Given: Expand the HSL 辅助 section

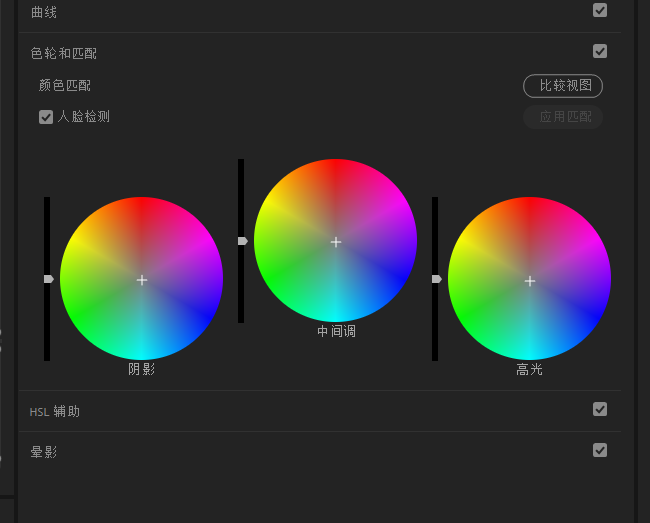Looking at the screenshot, I should click(x=55, y=411).
